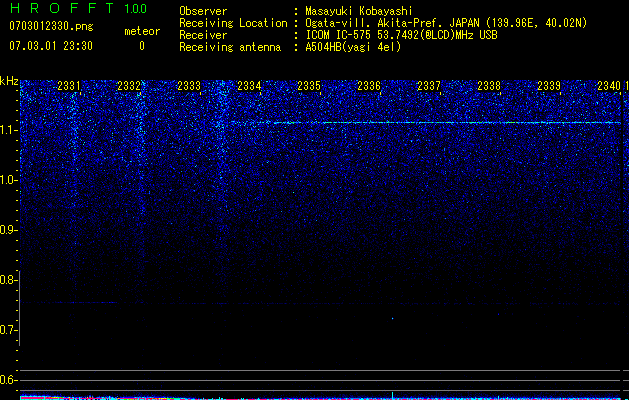Select observer name Masayuki Kobayashi

[359, 12]
